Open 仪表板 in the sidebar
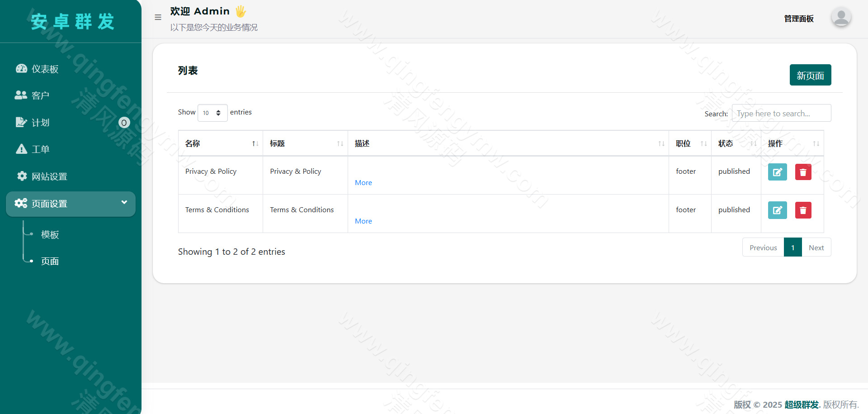868x414 pixels. [71, 69]
